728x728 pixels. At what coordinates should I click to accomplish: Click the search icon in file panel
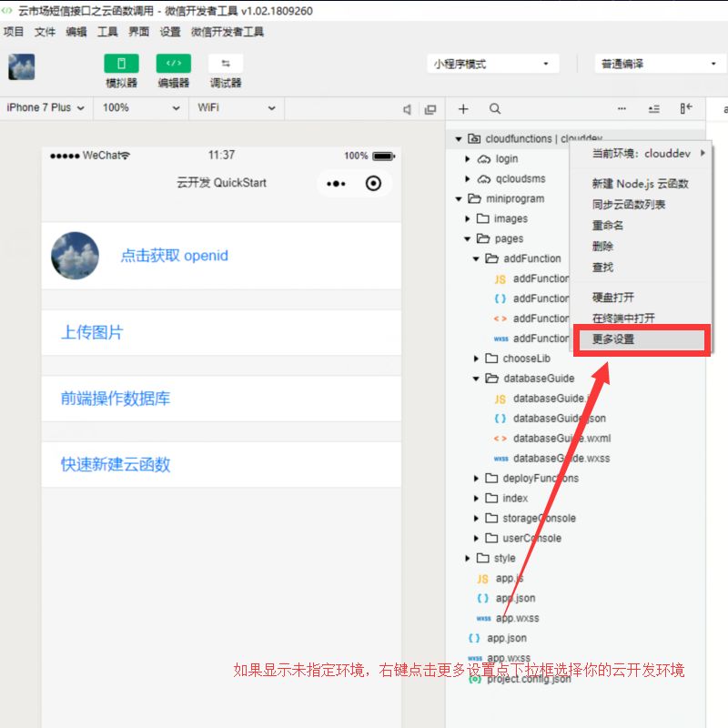pos(495,108)
